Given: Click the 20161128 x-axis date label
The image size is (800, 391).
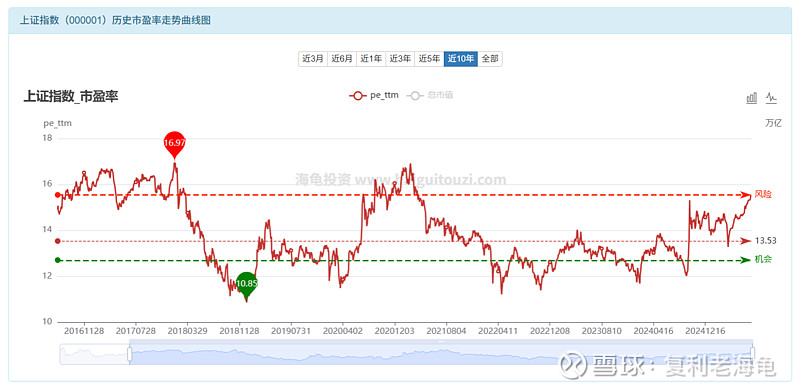Looking at the screenshot, I should coord(84,331).
